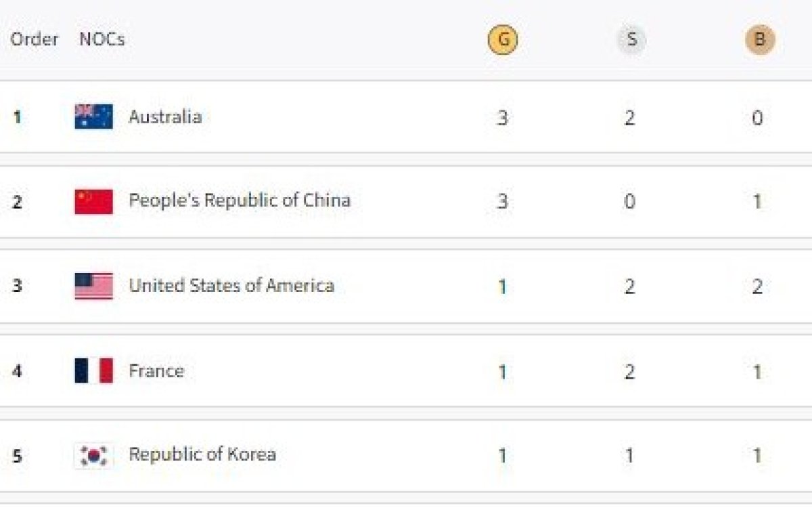The image size is (812, 508).
Task: Sort by the bronze medal icon
Action: pyautogui.click(x=759, y=39)
